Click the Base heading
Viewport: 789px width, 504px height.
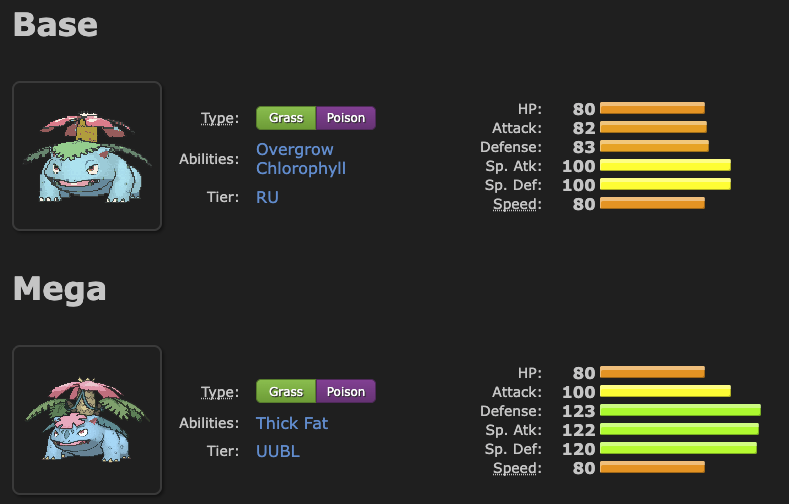point(55,25)
